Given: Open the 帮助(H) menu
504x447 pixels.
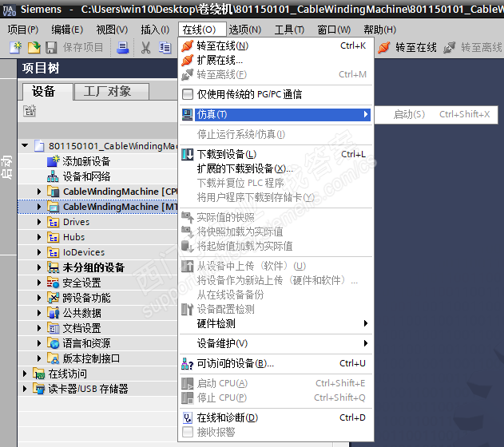Looking at the screenshot, I should tap(379, 30).
